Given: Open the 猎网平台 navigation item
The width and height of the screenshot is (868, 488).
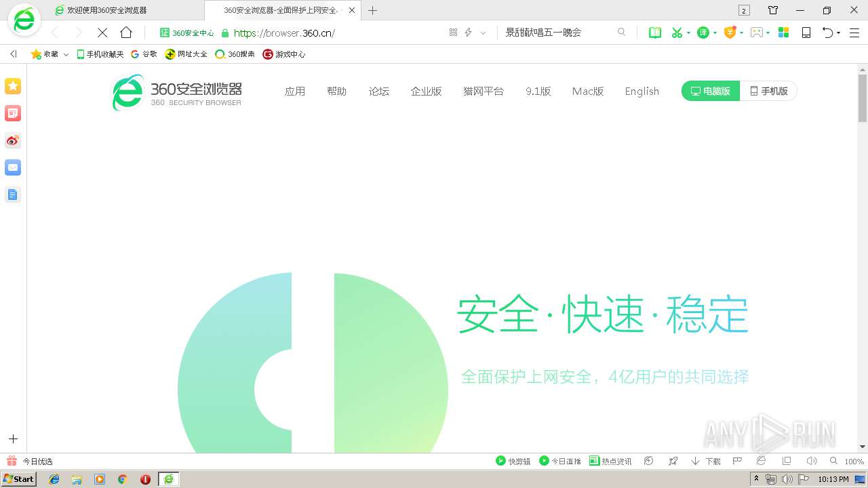Looking at the screenshot, I should [x=484, y=91].
